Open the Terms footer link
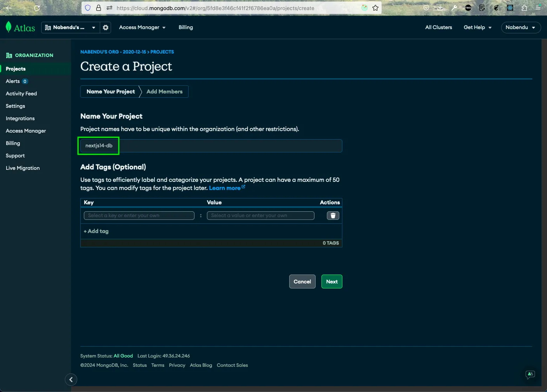This screenshot has height=392, width=547. [158, 365]
